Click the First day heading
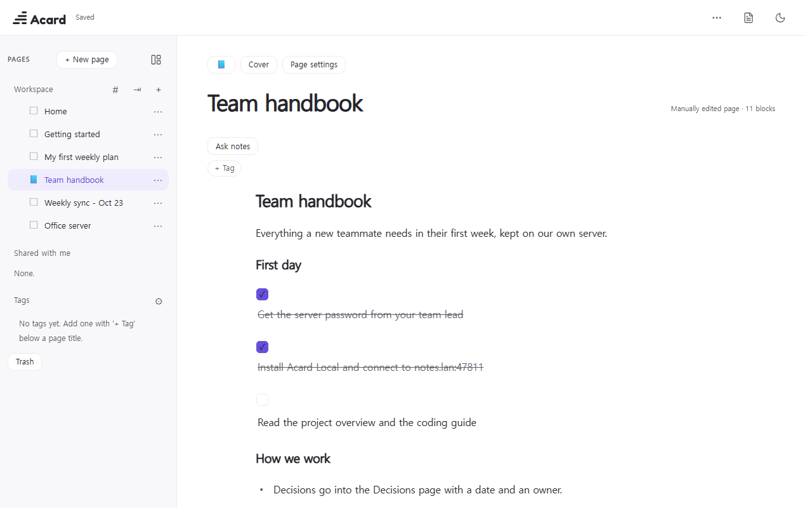812x508 pixels. (x=278, y=265)
